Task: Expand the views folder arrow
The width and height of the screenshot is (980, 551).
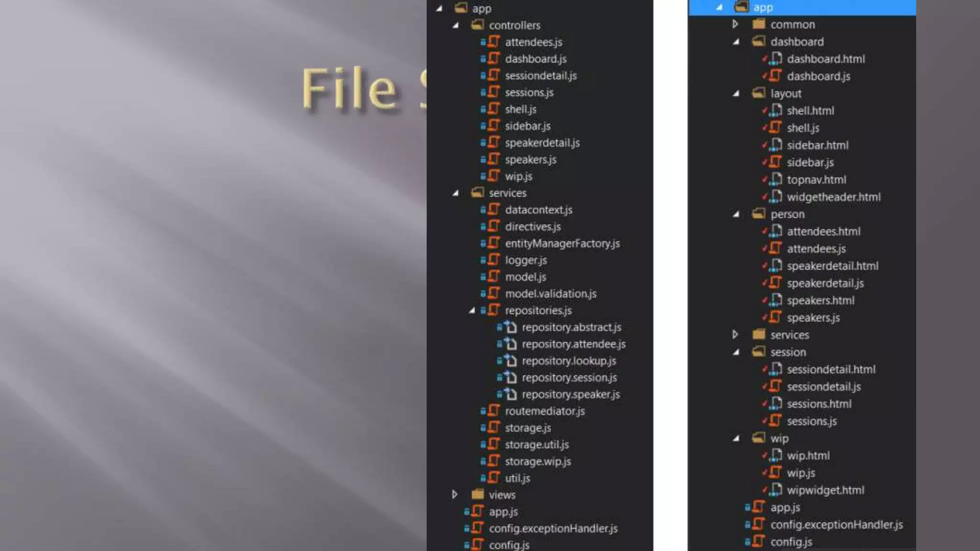Action: [x=455, y=495]
